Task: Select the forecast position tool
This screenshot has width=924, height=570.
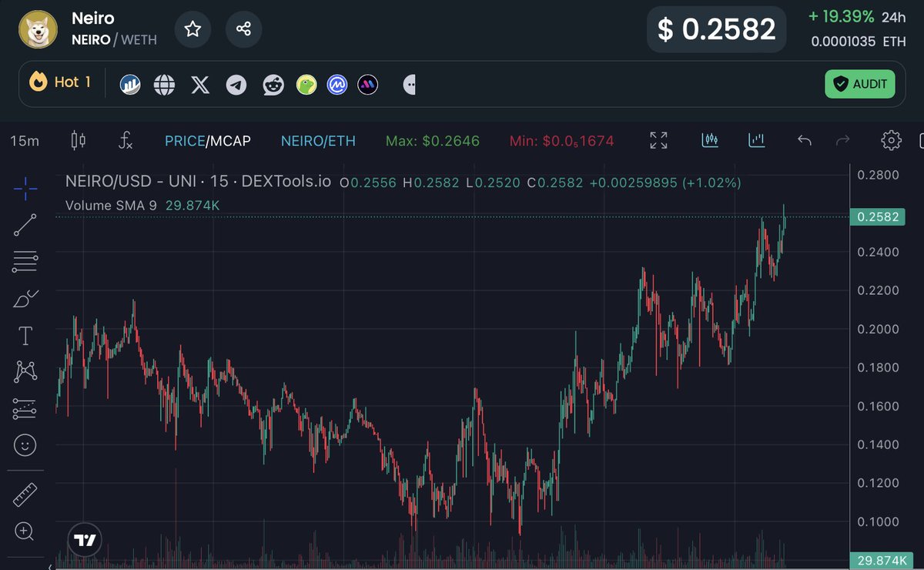Action: pyautogui.click(x=25, y=409)
